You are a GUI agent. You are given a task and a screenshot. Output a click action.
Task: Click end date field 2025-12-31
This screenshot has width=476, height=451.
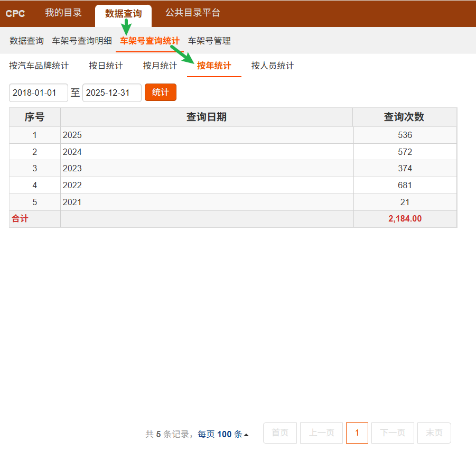tap(111, 93)
